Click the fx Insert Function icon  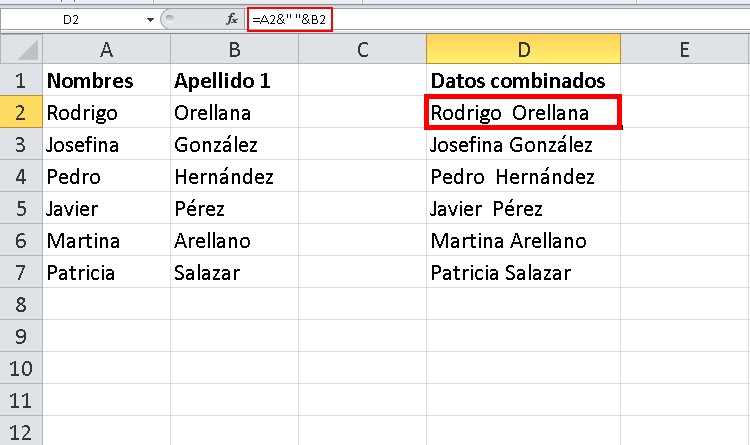click(232, 19)
